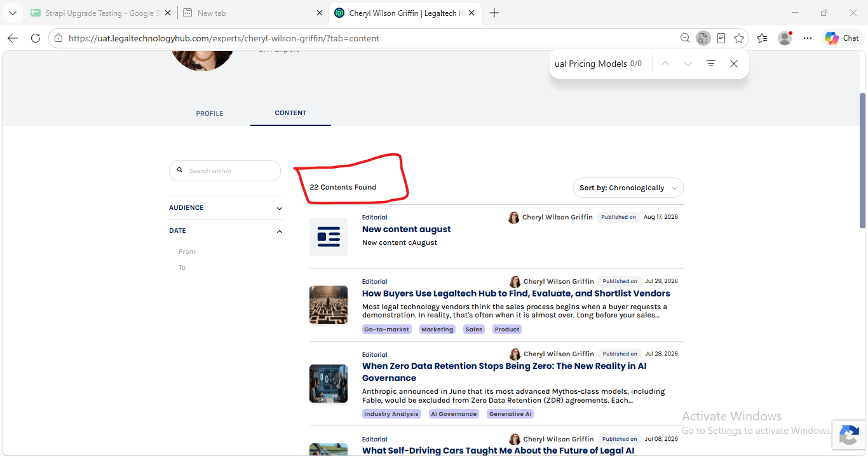Screen dimensions: 868x458
Task: Open the browser profile avatar
Action: point(785,38)
